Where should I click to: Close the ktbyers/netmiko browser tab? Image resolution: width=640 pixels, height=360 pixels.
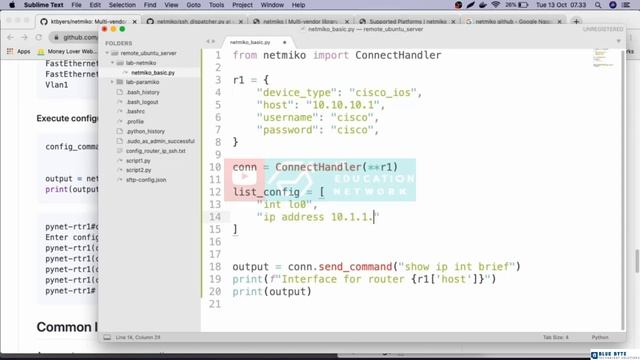point(135,22)
